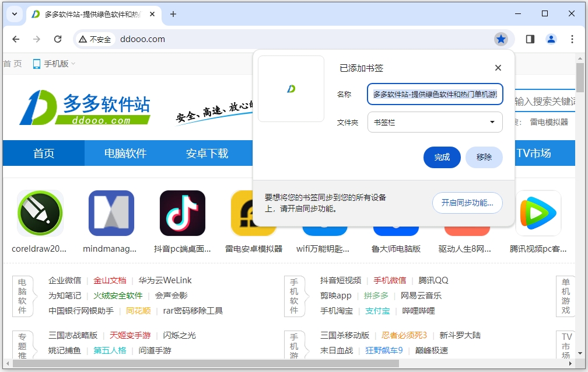Viewport: 588px width, 372px height.
Task: Open the 三国志战略版 link
Action: 73,335
